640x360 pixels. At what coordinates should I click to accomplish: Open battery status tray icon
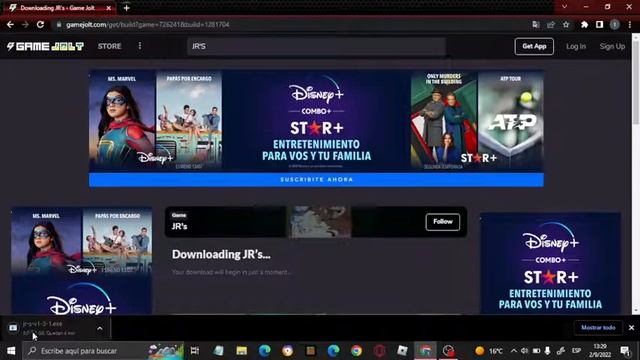pyautogui.click(x=536, y=351)
